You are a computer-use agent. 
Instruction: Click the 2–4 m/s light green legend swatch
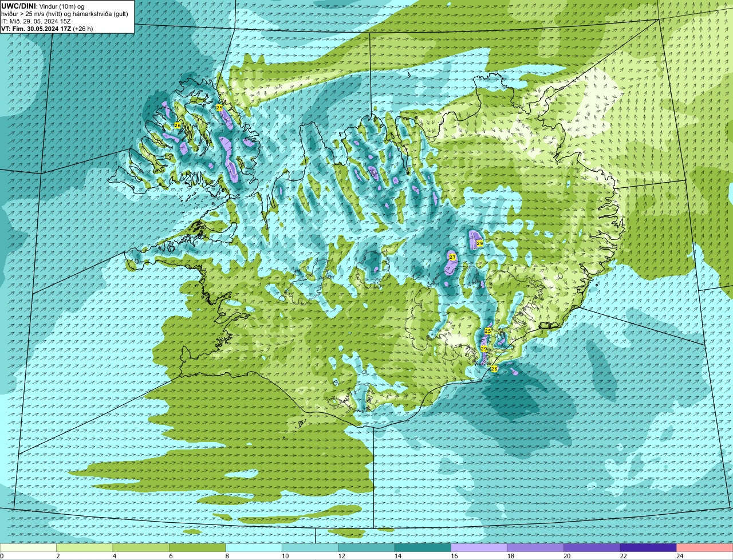click(x=85, y=548)
